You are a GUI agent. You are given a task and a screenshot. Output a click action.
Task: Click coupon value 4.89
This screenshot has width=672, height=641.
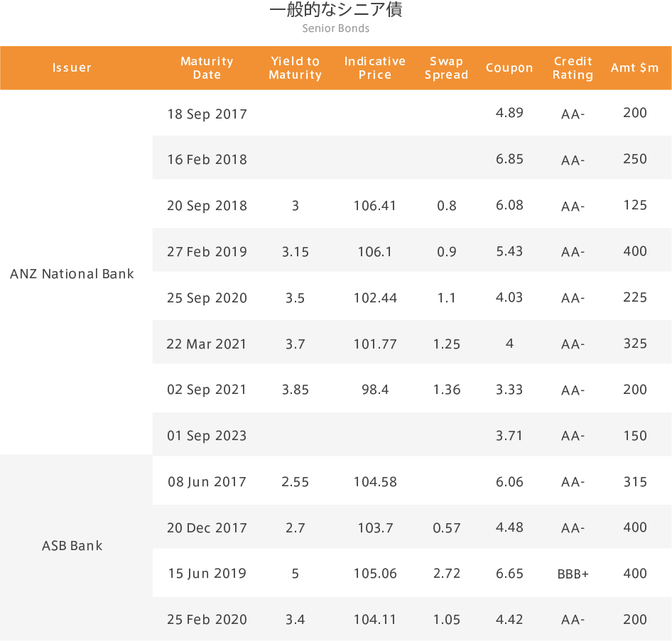click(x=509, y=113)
